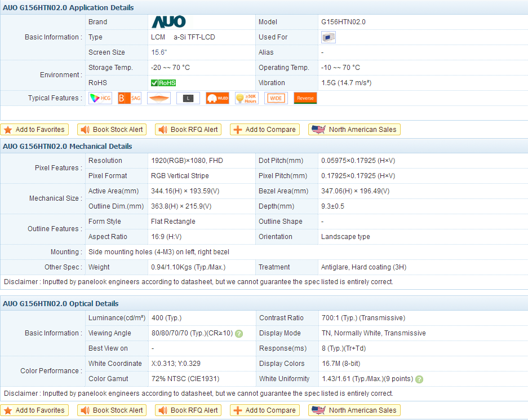
Task: Click contrast ratio 700:1 (Typ.) (Transmissive)
Action: [x=363, y=318]
